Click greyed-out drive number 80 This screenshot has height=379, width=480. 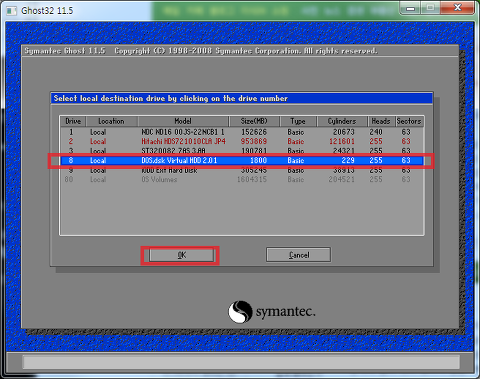point(69,179)
